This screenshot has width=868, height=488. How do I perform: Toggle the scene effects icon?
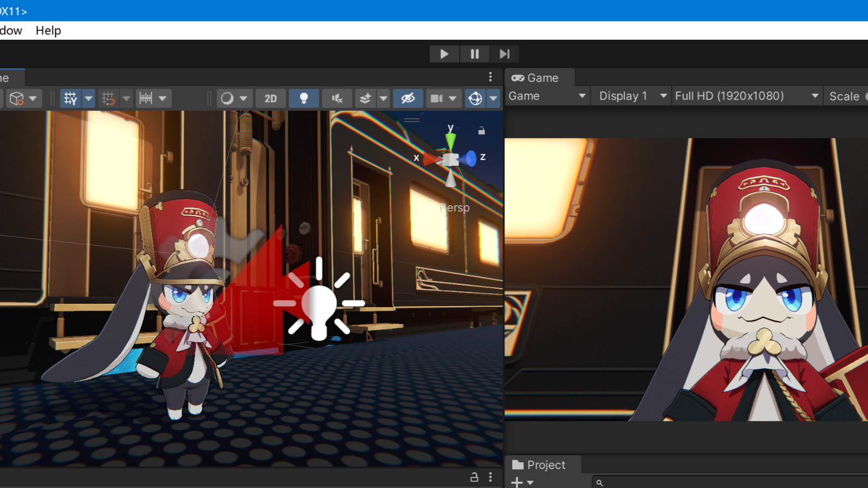tap(365, 99)
